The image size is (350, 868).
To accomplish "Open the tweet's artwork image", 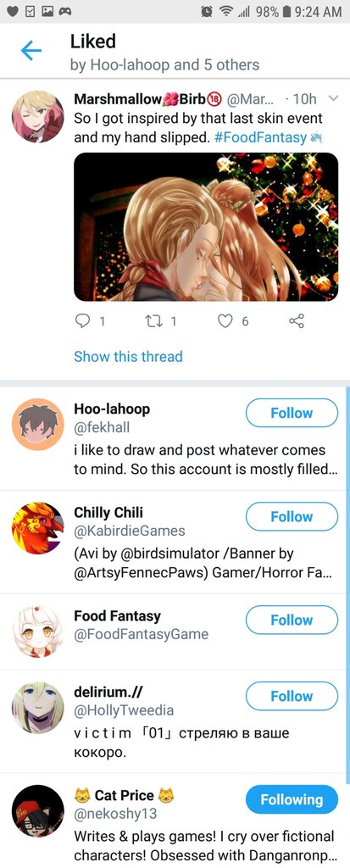I will click(206, 227).
